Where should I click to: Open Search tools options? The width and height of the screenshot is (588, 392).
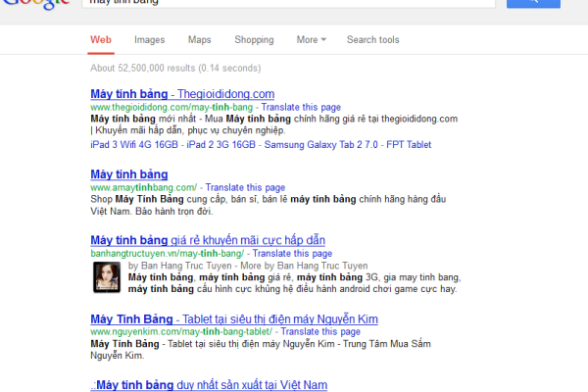point(372,40)
